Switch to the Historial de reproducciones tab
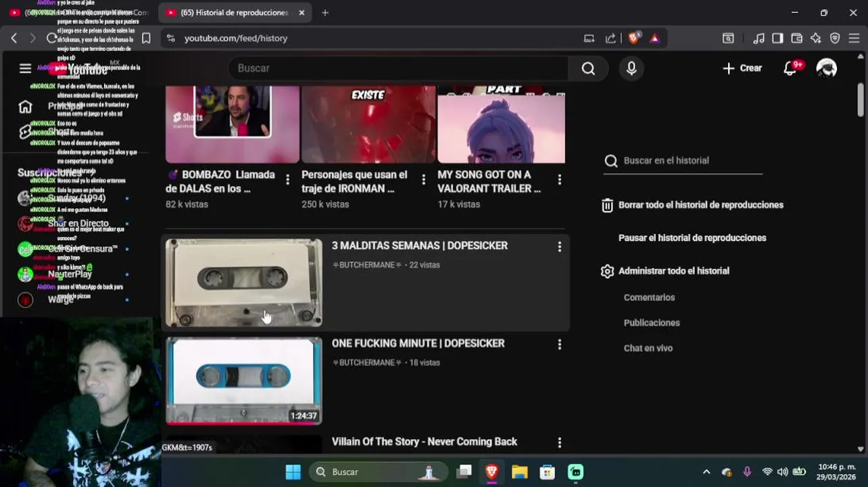868x487 pixels. pos(234,13)
